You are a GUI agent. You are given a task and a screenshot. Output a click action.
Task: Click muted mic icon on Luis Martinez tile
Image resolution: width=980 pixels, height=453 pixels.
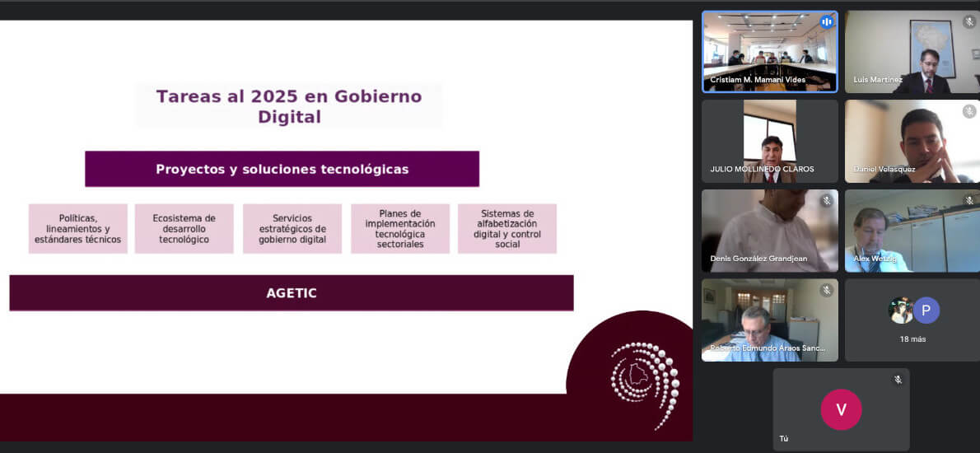(x=969, y=22)
